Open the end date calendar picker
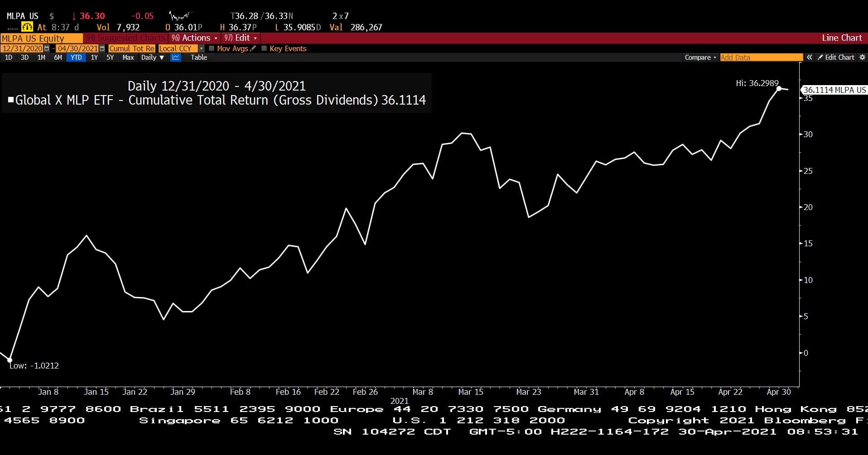 coord(102,48)
